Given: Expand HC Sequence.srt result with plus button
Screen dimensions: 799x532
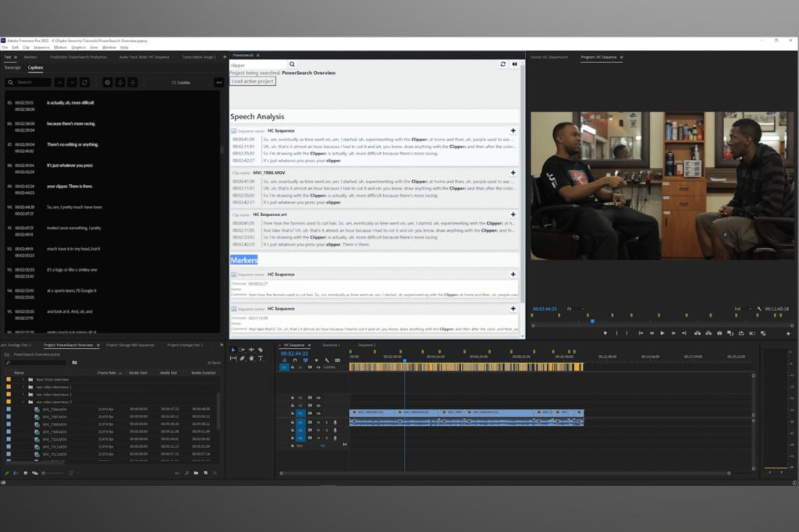Looking at the screenshot, I should click(x=513, y=215).
